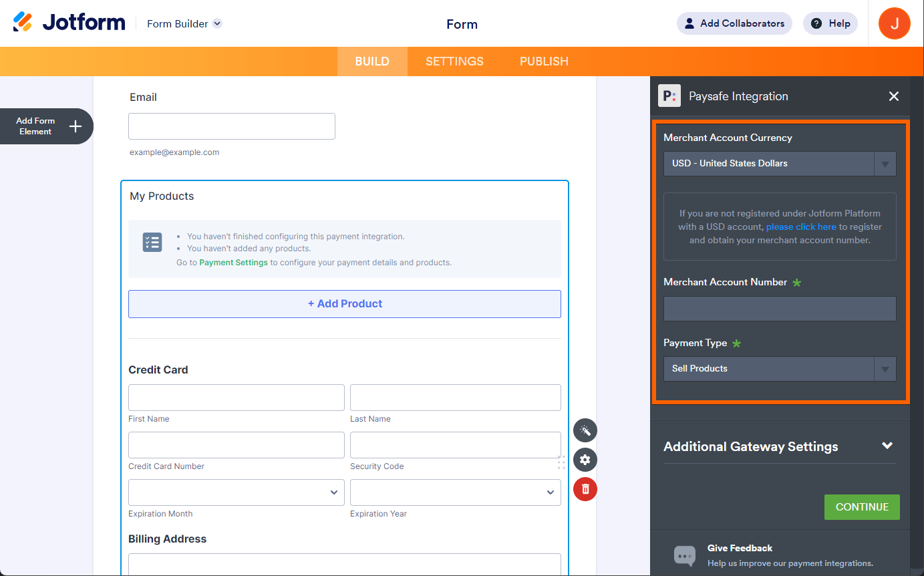Screen dimensions: 924x576
Task: Open the magic wand wizard for payment field
Action: click(585, 430)
